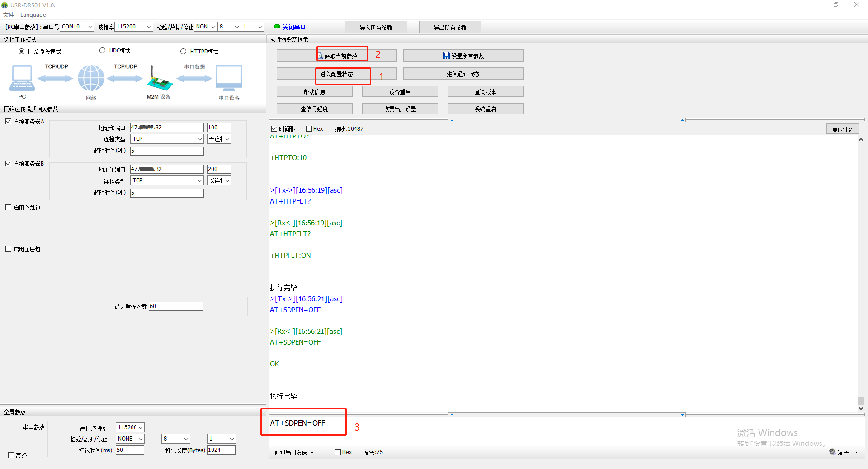The width and height of the screenshot is (868, 469).
Task: Click the send icon at bottom right
Action: tap(832, 452)
